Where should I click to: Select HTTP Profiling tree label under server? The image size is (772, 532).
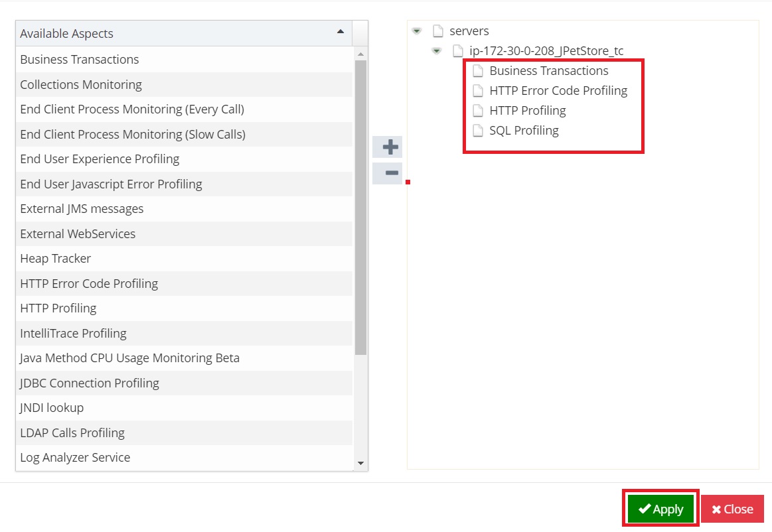[x=527, y=111]
